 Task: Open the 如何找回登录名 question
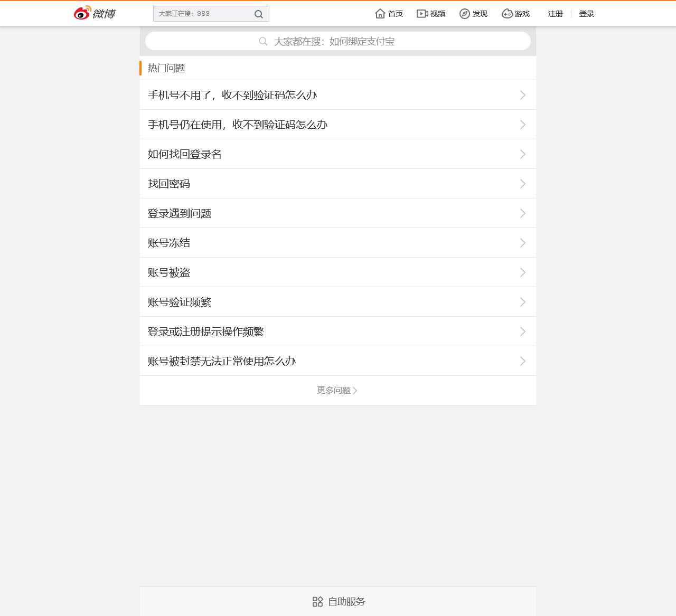[338, 154]
